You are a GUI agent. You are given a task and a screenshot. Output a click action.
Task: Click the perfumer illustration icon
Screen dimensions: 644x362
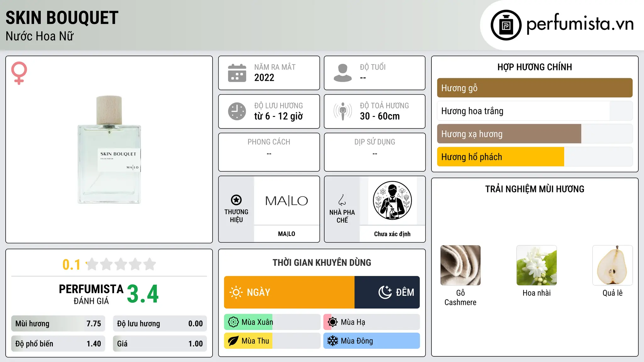click(392, 200)
